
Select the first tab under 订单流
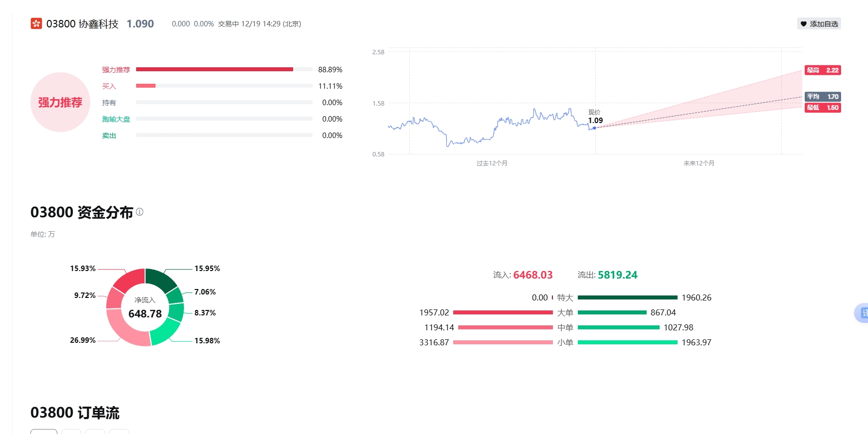coord(44,432)
